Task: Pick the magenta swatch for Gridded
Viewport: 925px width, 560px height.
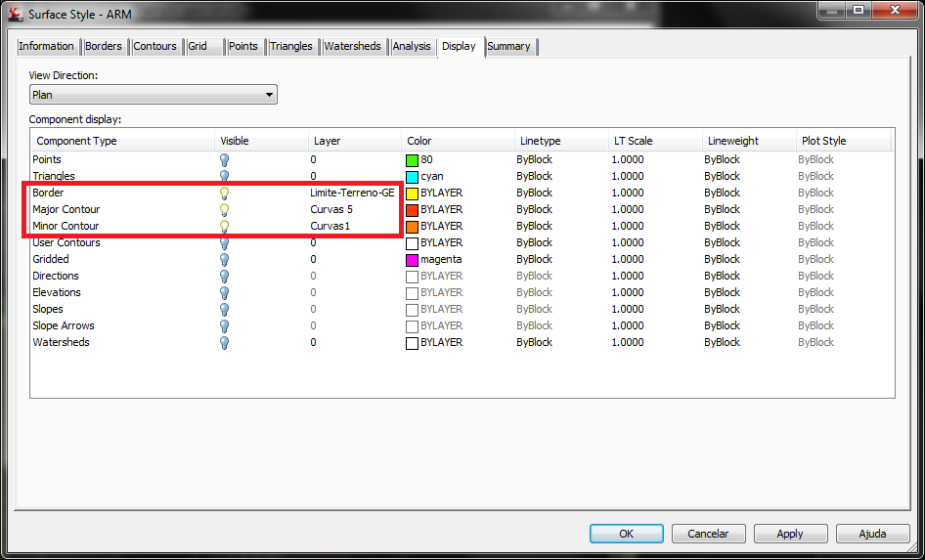Action: pyautogui.click(x=412, y=260)
